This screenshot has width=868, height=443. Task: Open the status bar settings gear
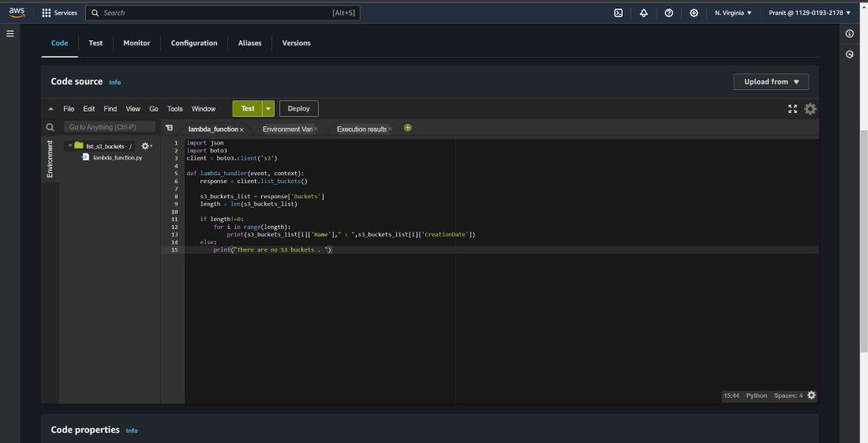[x=811, y=396]
